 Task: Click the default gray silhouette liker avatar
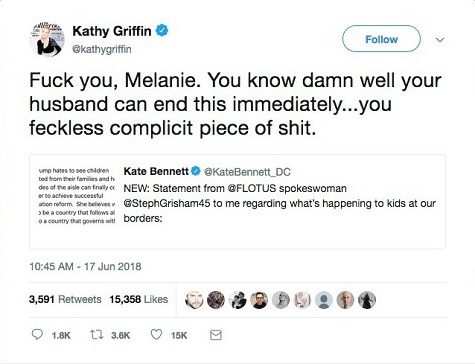pos(324,300)
